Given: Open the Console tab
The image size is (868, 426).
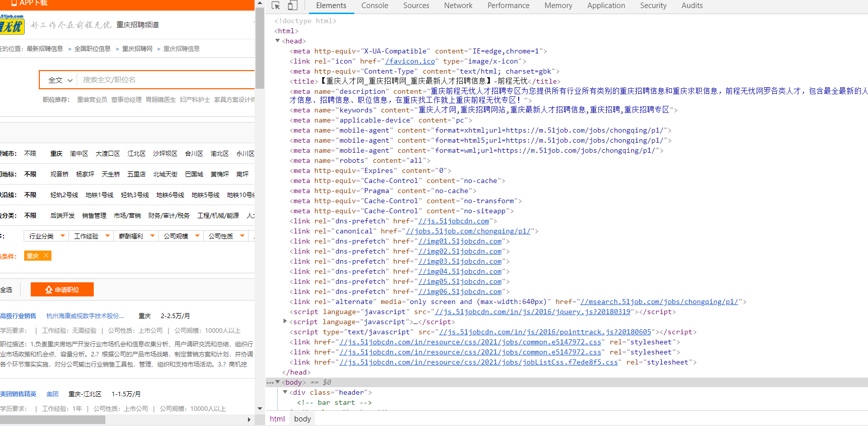Looking at the screenshot, I should [375, 6].
